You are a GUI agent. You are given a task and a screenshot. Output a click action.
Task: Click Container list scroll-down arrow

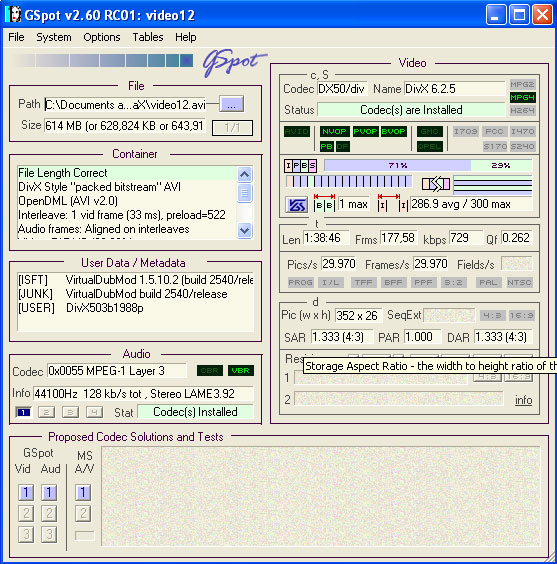pyautogui.click(x=245, y=230)
